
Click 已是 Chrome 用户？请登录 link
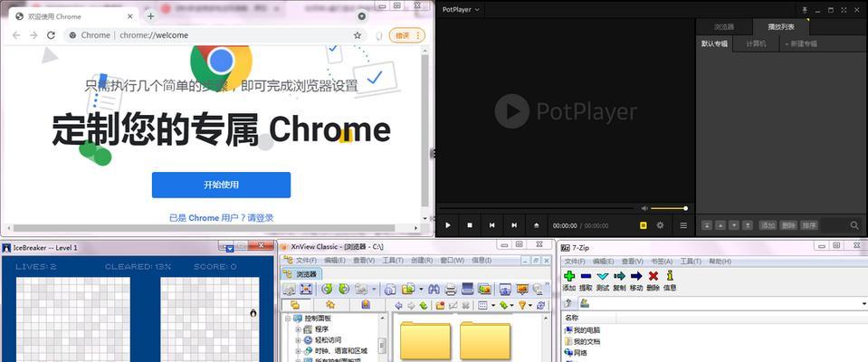[221, 218]
